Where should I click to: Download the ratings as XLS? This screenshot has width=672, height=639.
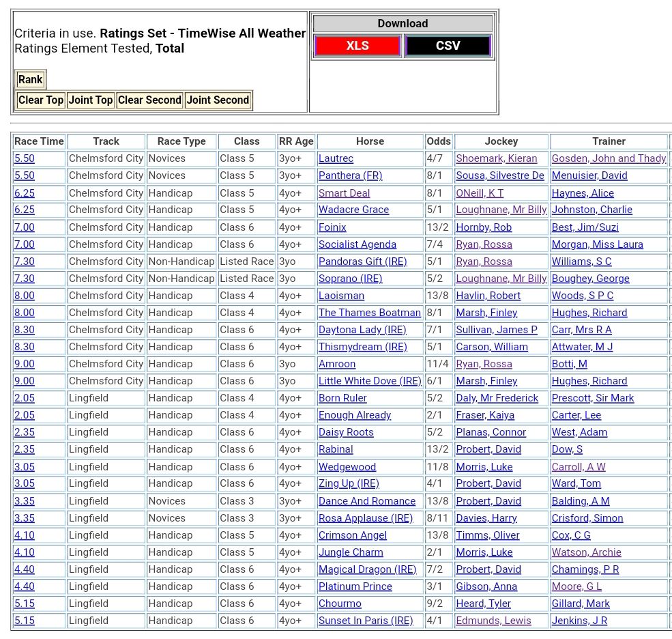point(357,46)
